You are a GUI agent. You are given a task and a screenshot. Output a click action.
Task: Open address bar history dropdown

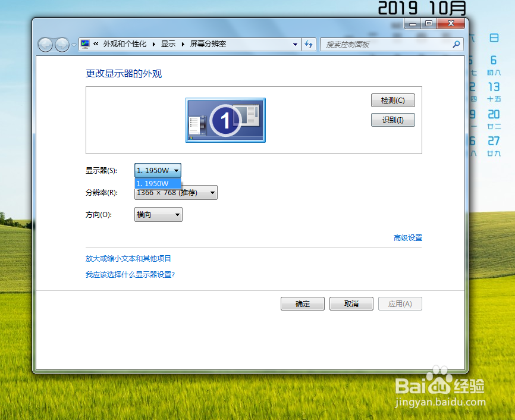(295, 45)
